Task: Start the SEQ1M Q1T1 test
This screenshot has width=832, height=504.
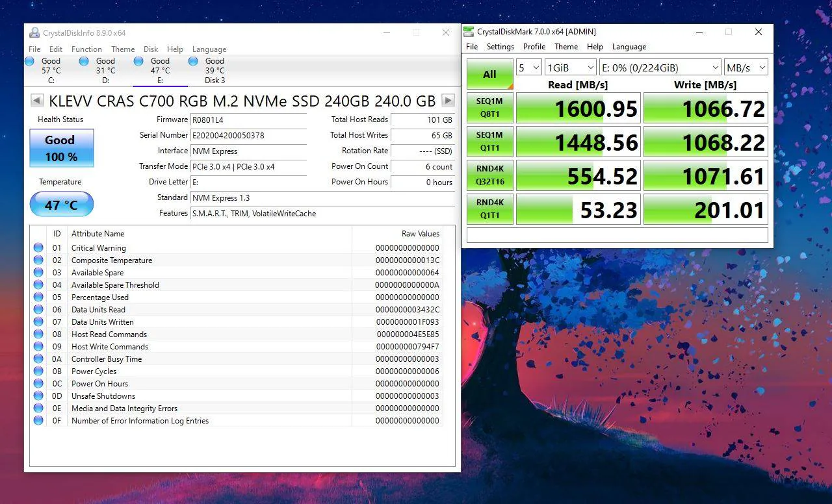Action: click(490, 142)
